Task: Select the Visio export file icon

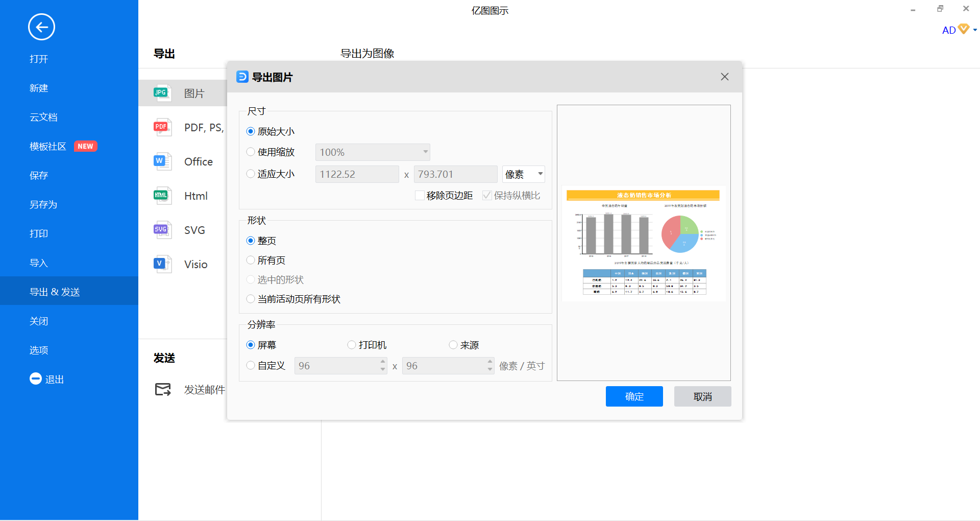Action: coord(162,264)
